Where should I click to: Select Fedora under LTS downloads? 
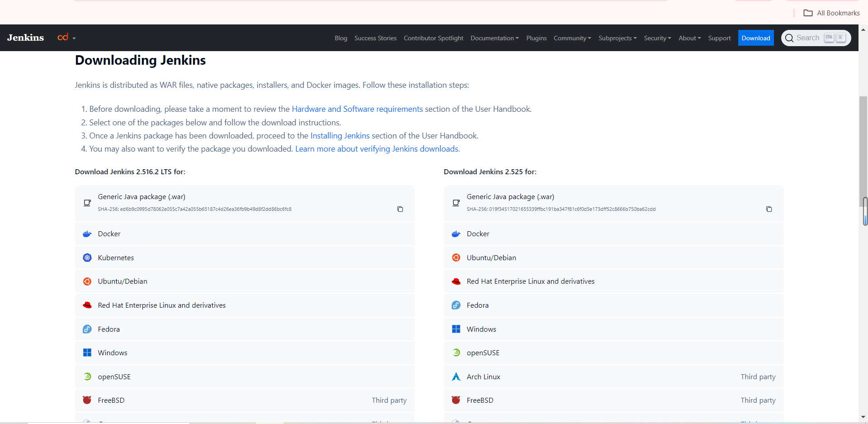[245, 329]
